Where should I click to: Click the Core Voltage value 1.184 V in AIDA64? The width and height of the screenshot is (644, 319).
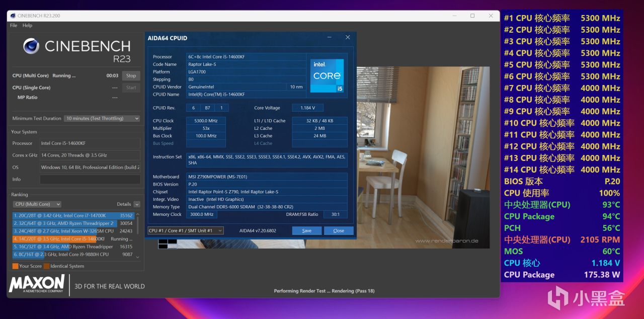tap(306, 108)
